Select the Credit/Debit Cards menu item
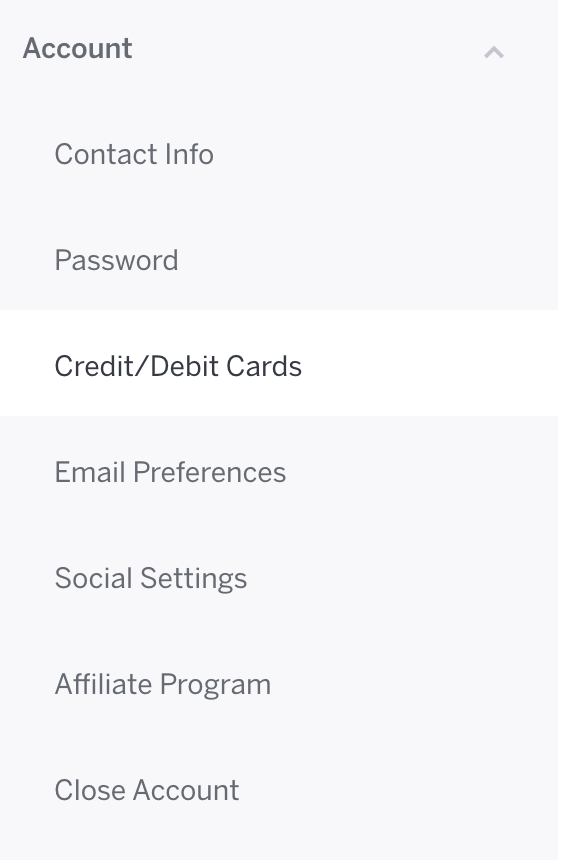Image resolution: width=572 pixels, height=860 pixels. 279,363
